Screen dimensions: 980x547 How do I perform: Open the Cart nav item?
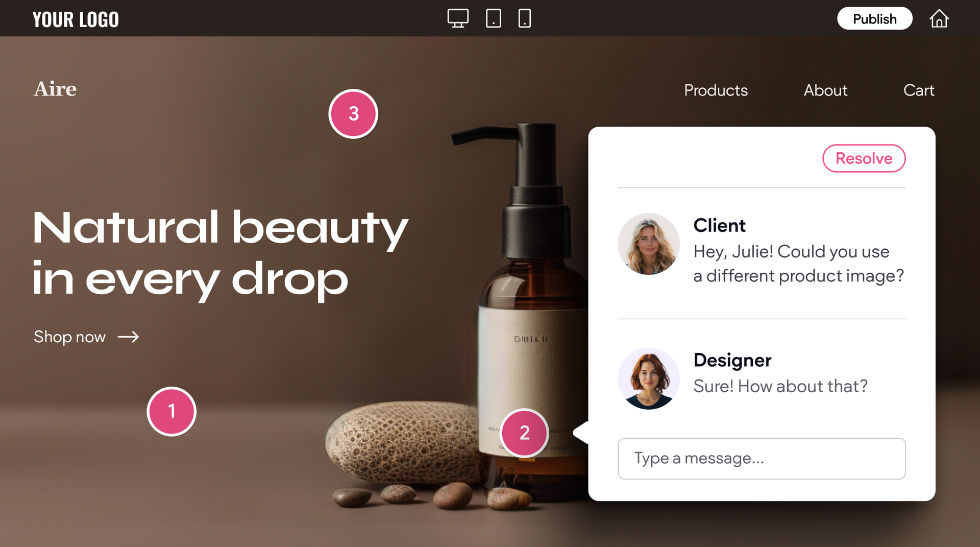point(919,90)
